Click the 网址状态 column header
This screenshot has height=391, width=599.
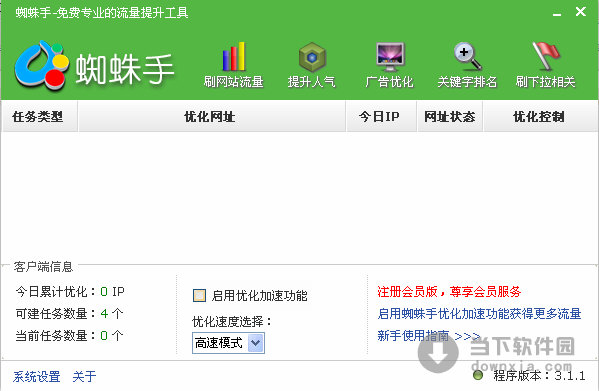pyautogui.click(x=450, y=116)
